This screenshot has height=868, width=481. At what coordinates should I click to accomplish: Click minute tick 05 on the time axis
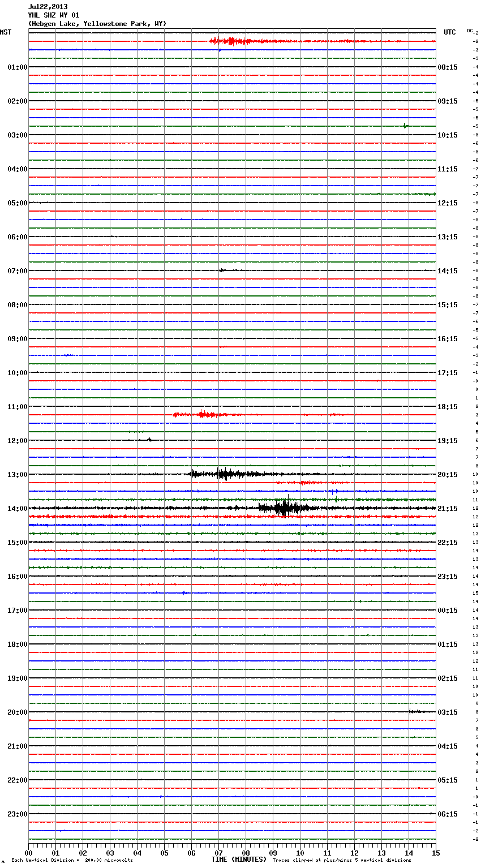(x=165, y=853)
